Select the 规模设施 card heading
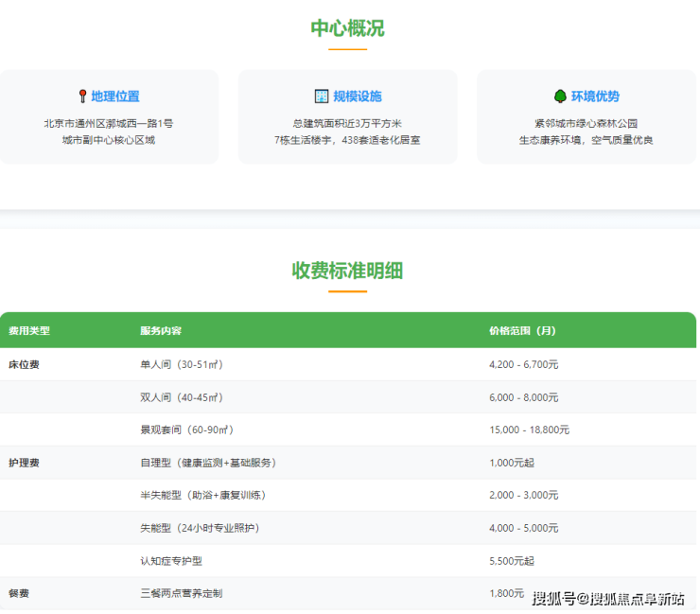 (x=357, y=96)
